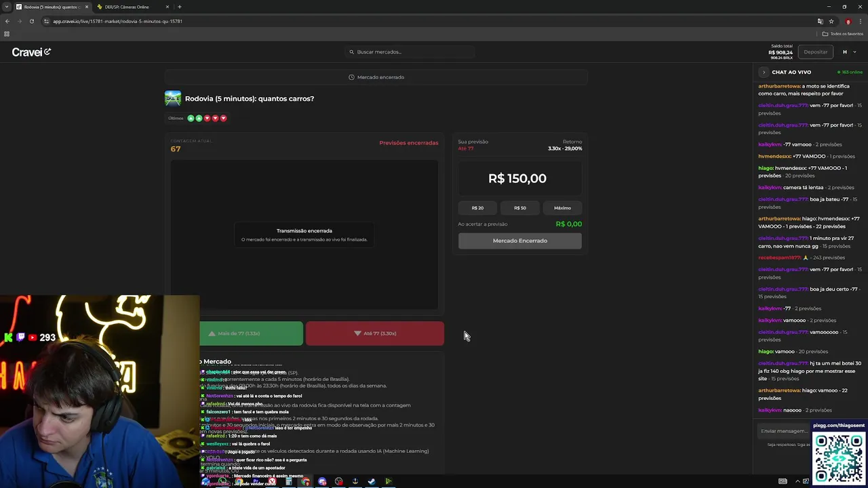Click the 'Rodovia (5 minutos): quantos carros?' title
Screen dimensions: 868x488
click(x=250, y=98)
